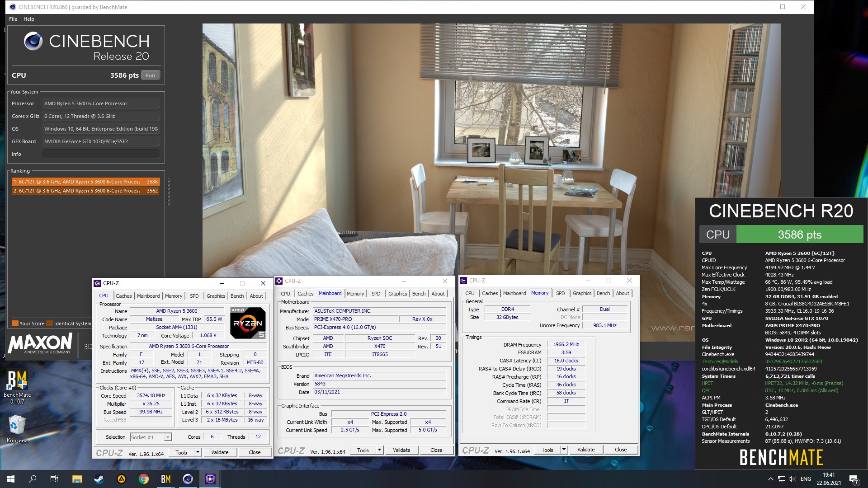
Task: Expand Tools dropdown arrow in Memory CPU-Z window
Action: tap(564, 450)
